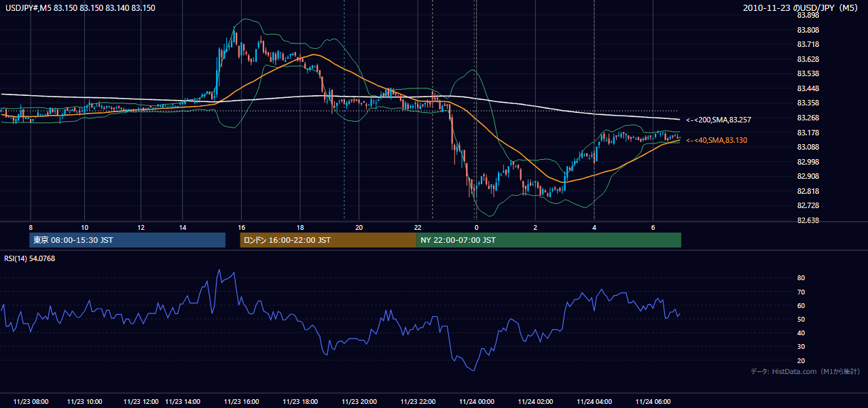Select the NY 22:00-07:00 JST session bar
The height and width of the screenshot is (408, 868).
(x=549, y=240)
